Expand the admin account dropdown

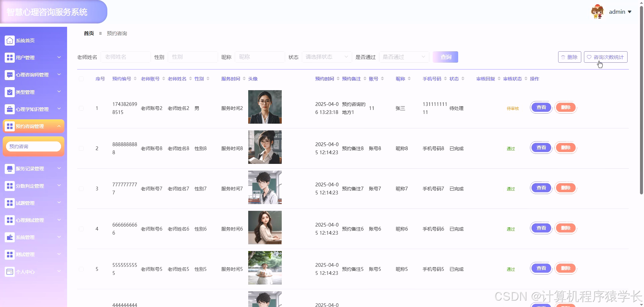tap(620, 11)
